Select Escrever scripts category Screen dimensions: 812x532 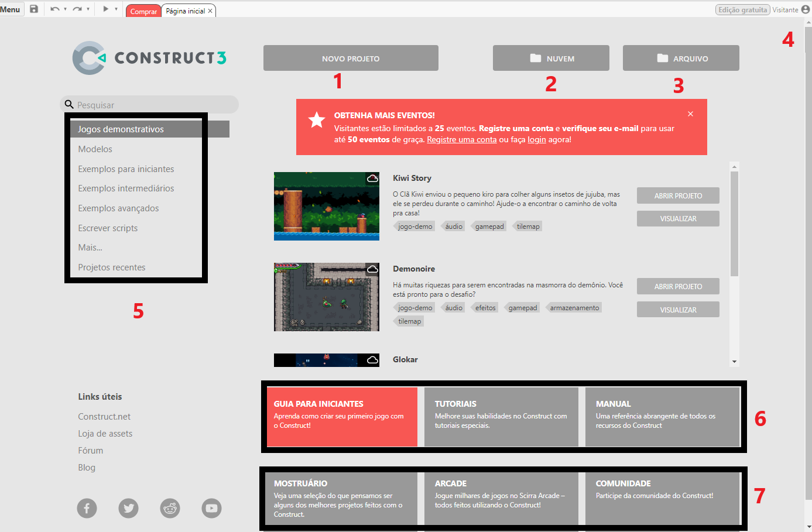[108, 228]
